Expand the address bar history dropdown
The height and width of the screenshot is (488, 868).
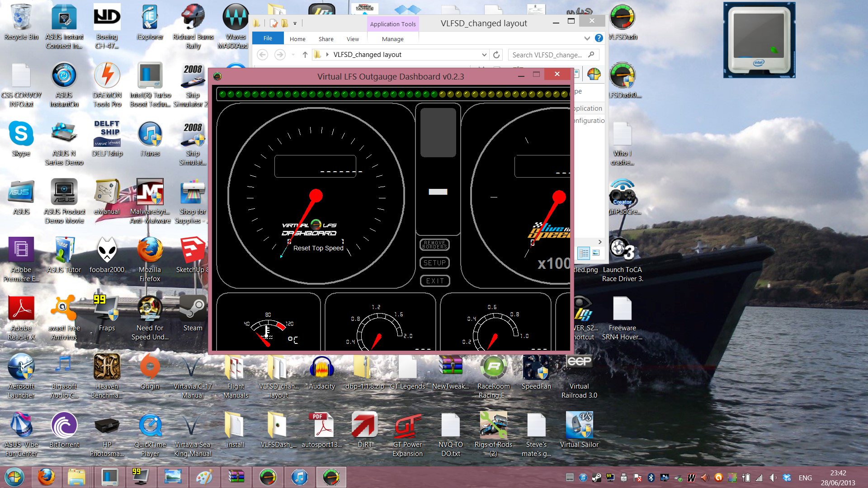pos(484,55)
